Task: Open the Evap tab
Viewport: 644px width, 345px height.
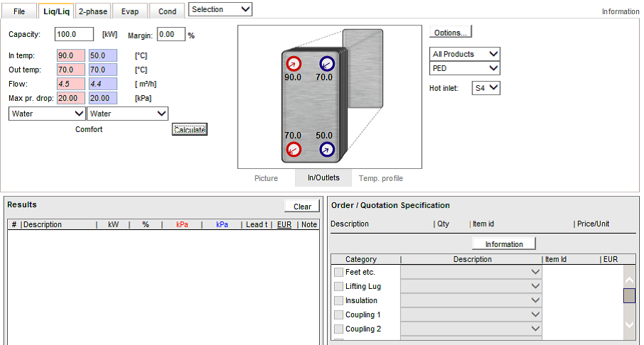Action: pyautogui.click(x=130, y=11)
